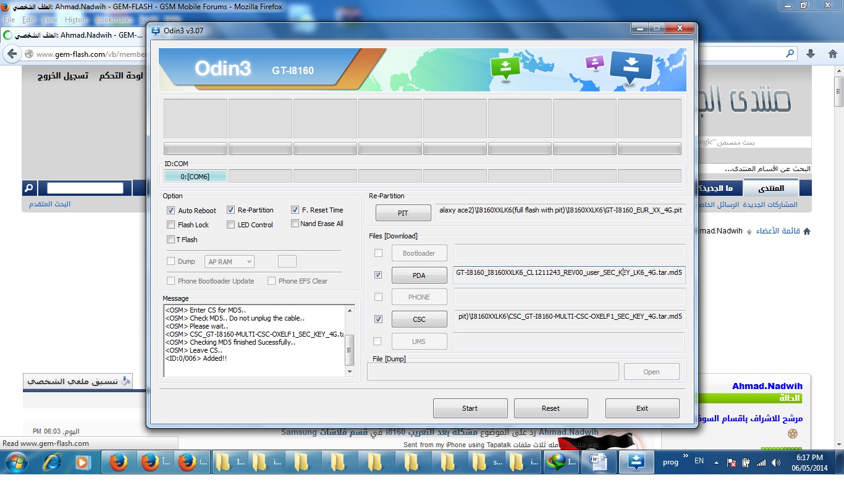Click the Action Center flag tray icon
This screenshot has height=504, width=844.
[732, 462]
